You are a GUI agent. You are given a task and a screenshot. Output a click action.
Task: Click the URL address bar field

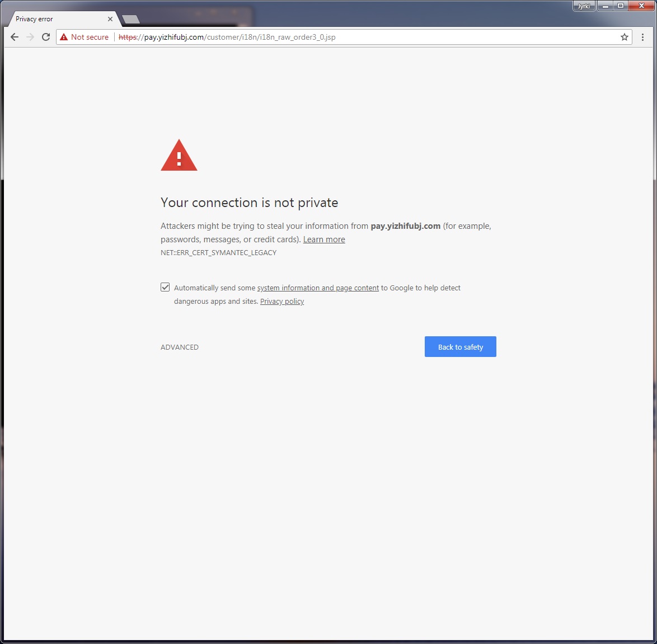click(344, 37)
